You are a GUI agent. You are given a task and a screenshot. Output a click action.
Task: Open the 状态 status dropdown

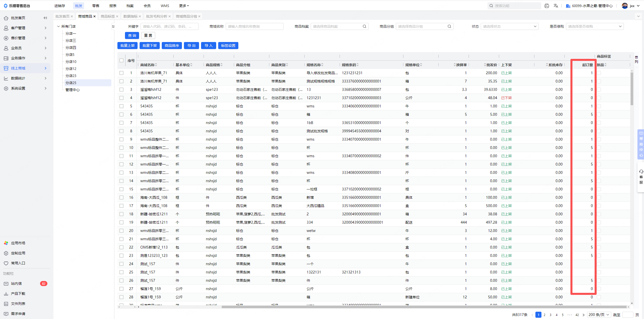509,26
